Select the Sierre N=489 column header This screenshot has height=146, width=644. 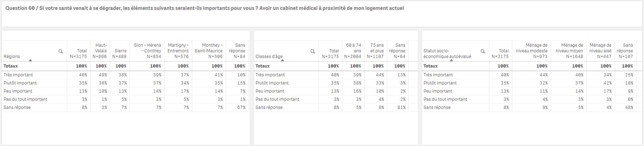120,51
